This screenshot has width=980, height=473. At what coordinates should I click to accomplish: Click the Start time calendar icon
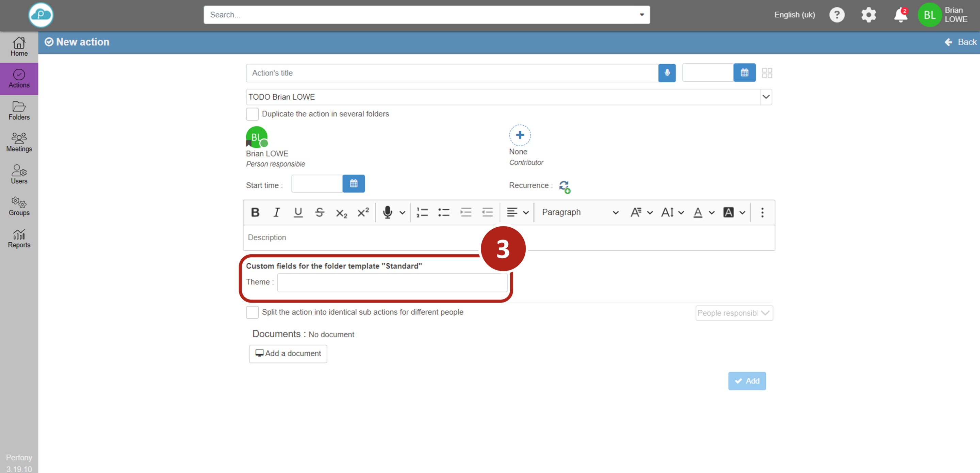[x=353, y=184]
